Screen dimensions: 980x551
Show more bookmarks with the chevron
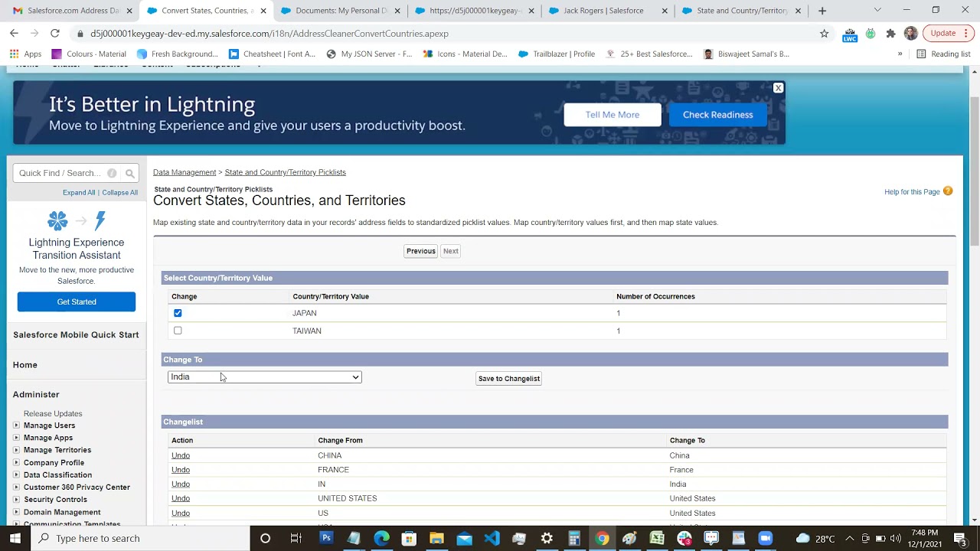(900, 54)
